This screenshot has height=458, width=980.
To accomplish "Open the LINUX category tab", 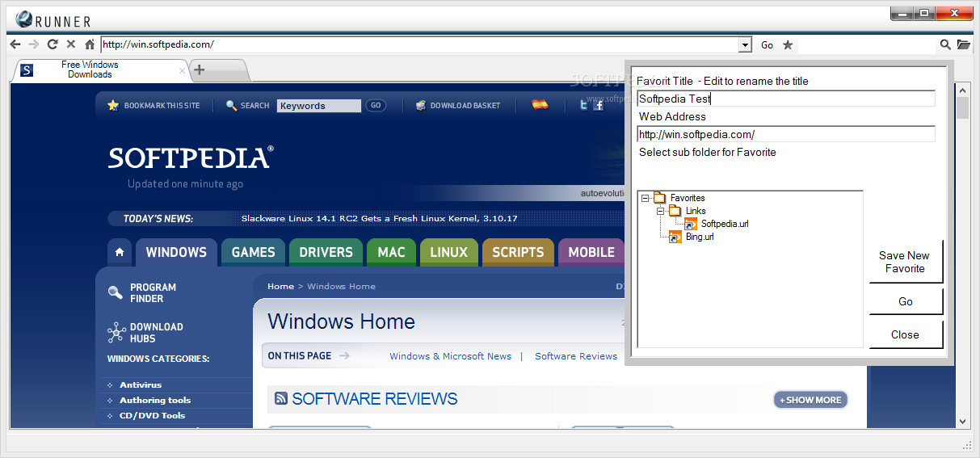I will pos(448,252).
